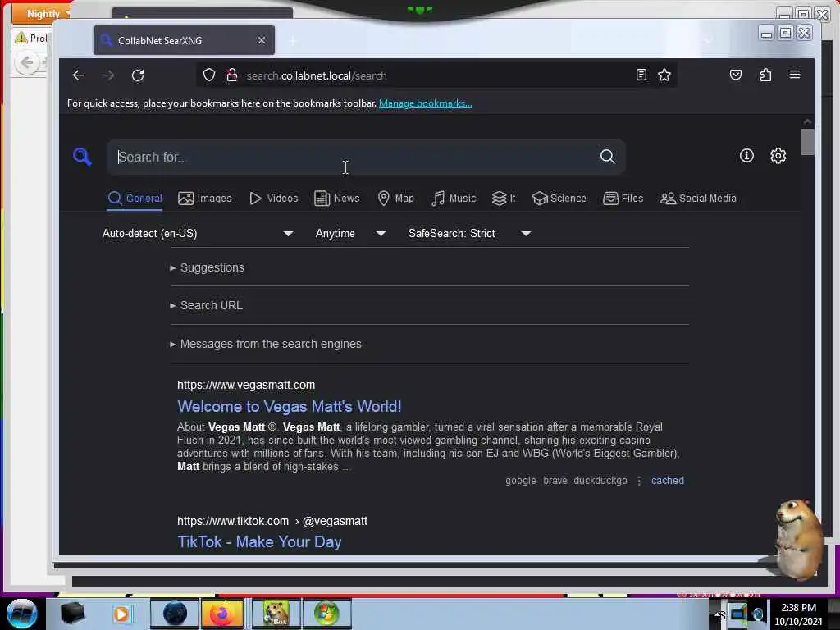Click the address bar URL text
Viewport: 840px width, 630px height.
[x=317, y=75]
